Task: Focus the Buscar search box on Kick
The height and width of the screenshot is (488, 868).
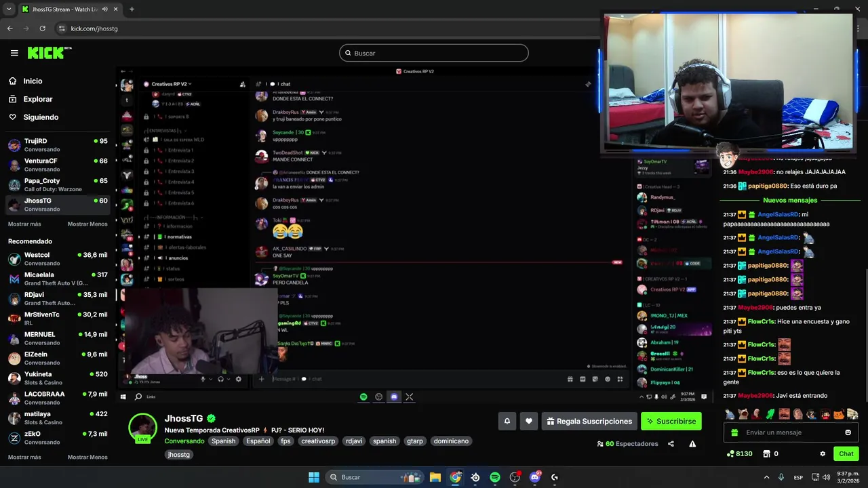Action: (x=434, y=53)
